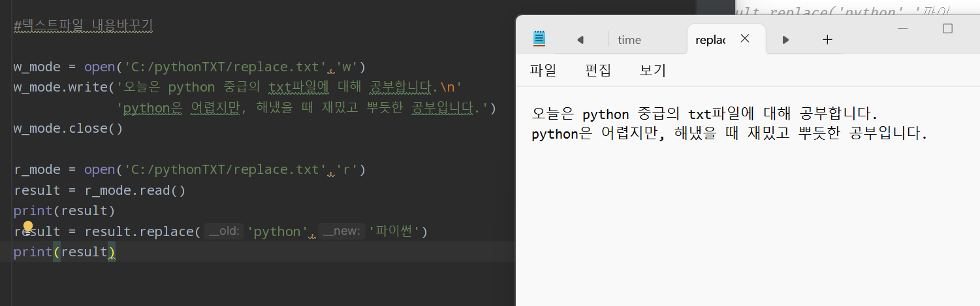Image resolution: width=980 pixels, height=306 pixels.
Task: Open the 보기 menu in Notepad
Action: [x=653, y=71]
